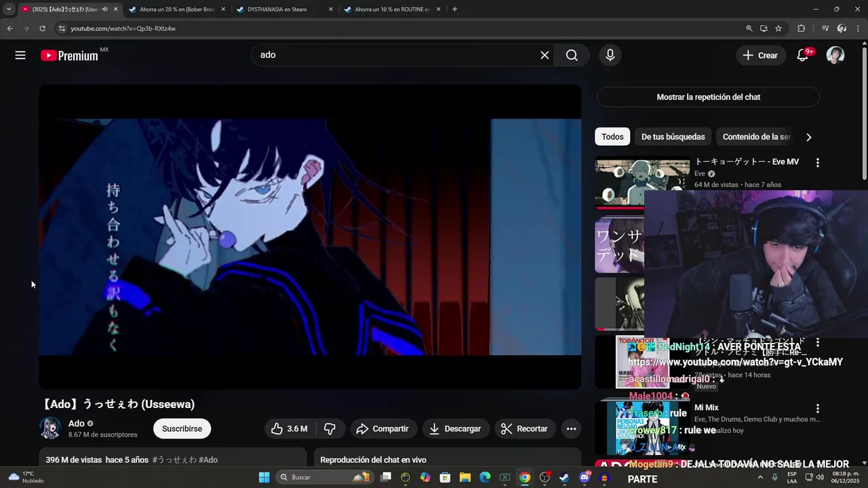Screen dimensions: 868x488
Task: Click the ESP LAA language indicator
Action: (792, 477)
